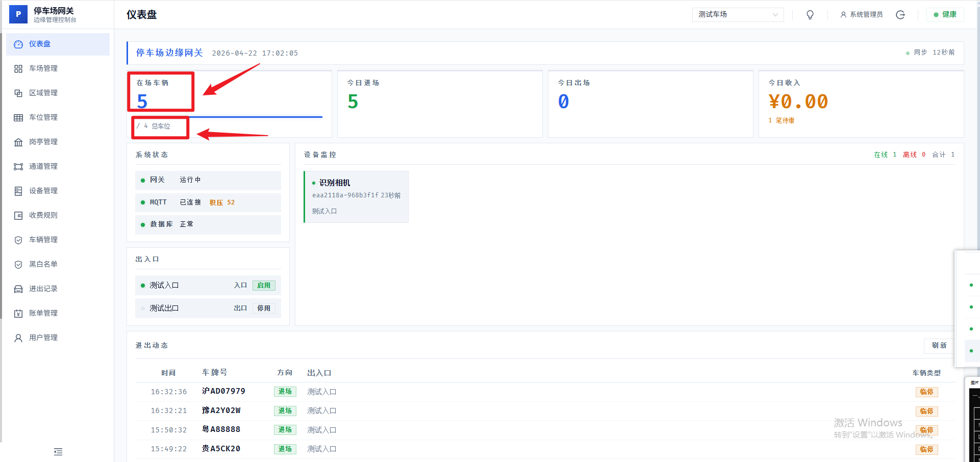Open 用户管理 in the sidebar
Image resolution: width=980 pixels, height=462 pixels.
pyautogui.click(x=43, y=338)
